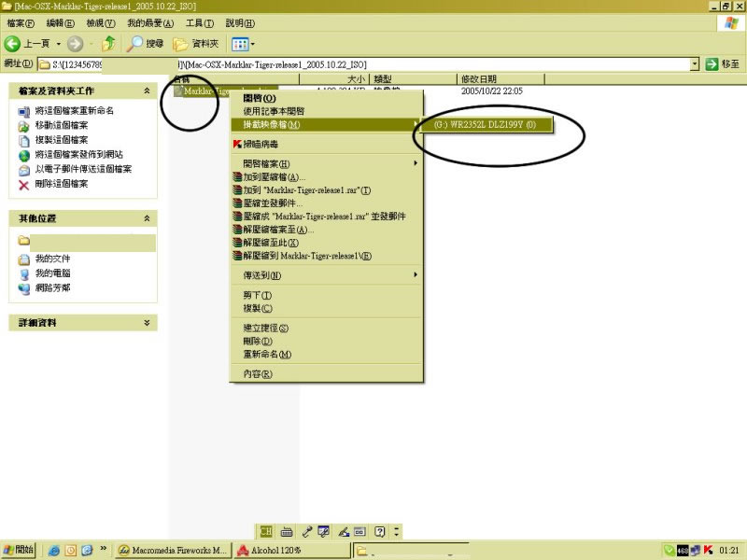Sort by the 類型 column header
This screenshot has height=560, width=747.
[413, 79]
